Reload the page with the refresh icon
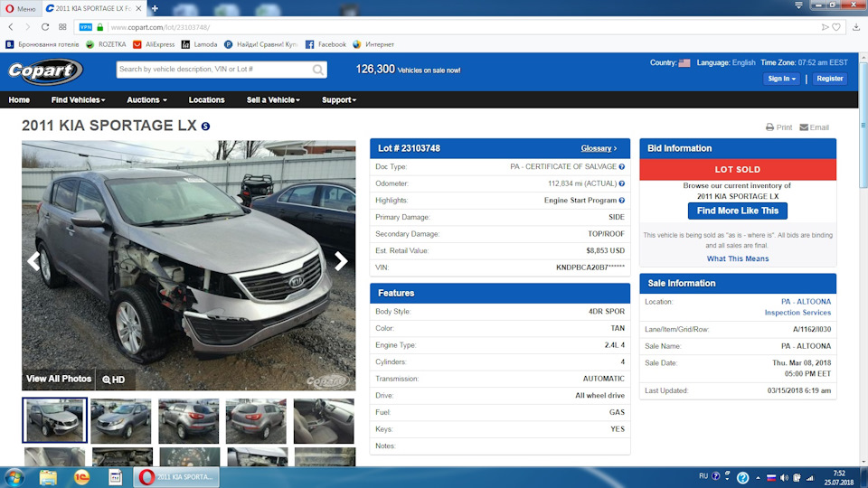 (x=45, y=26)
